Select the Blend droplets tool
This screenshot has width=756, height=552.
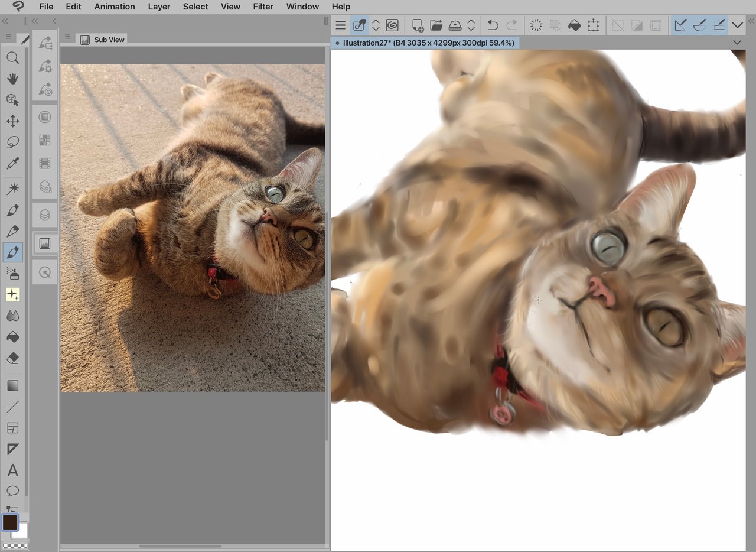click(12, 316)
